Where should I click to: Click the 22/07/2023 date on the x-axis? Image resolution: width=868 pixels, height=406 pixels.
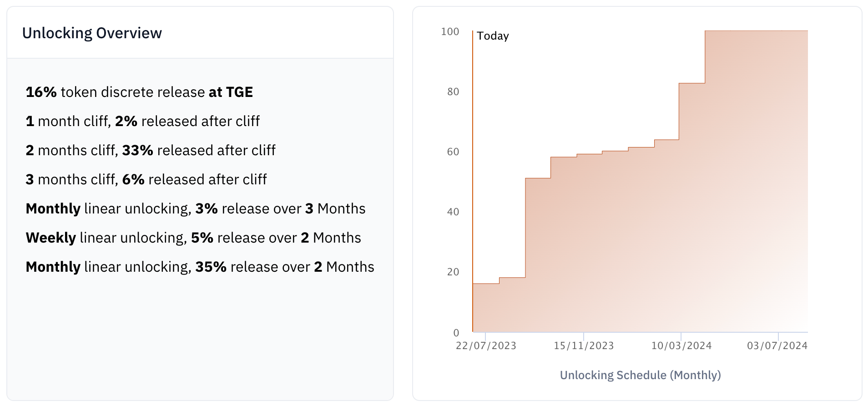(x=486, y=346)
